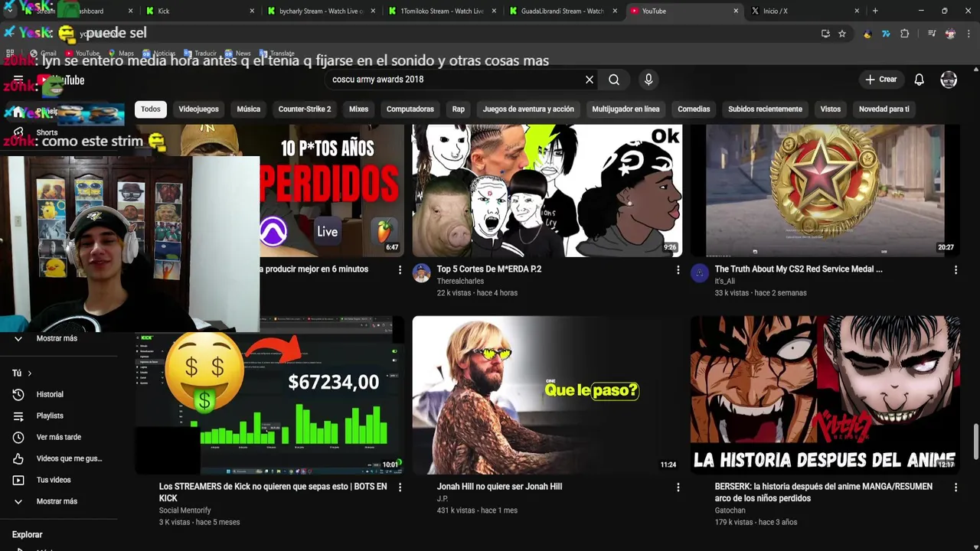Switch to the Kick browser tab

tap(199, 11)
